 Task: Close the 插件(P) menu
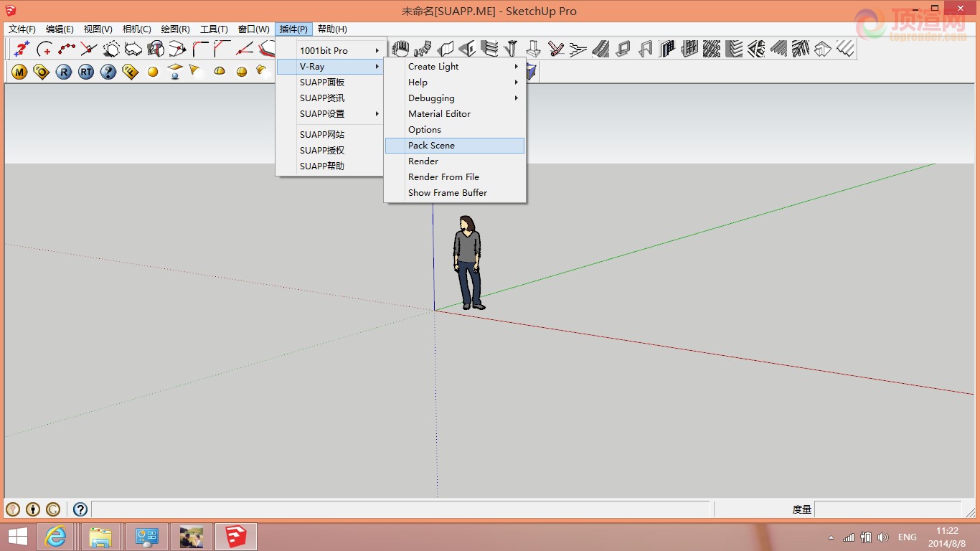[x=293, y=29]
